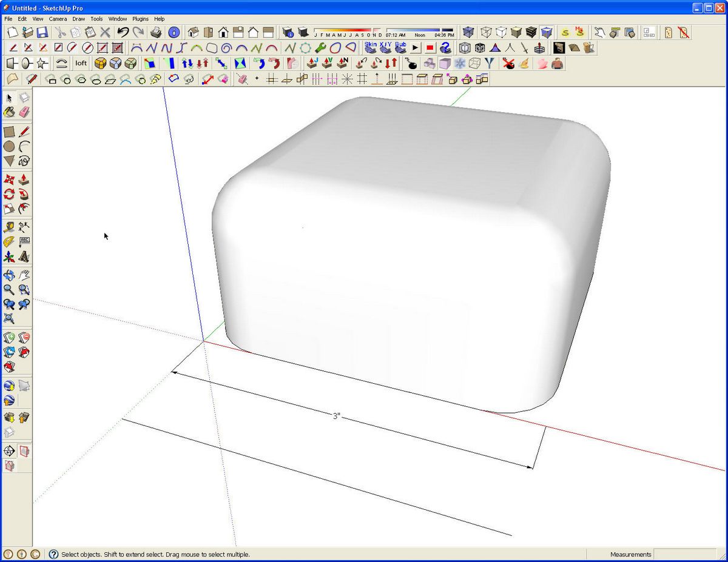Click the Print icon
This screenshot has width=728, height=562.
[156, 32]
